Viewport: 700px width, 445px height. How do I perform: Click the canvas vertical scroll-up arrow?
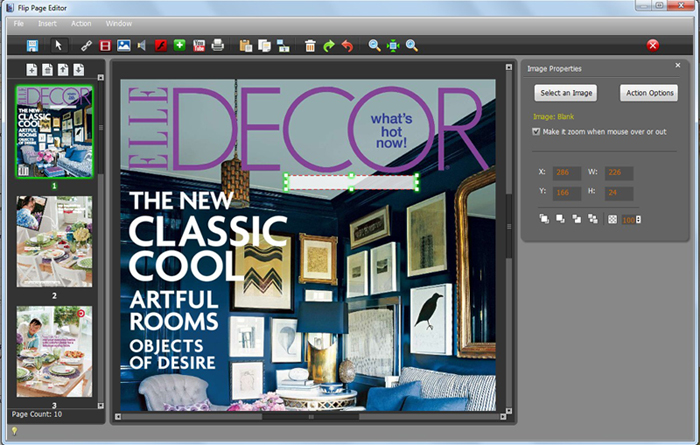[x=508, y=67]
